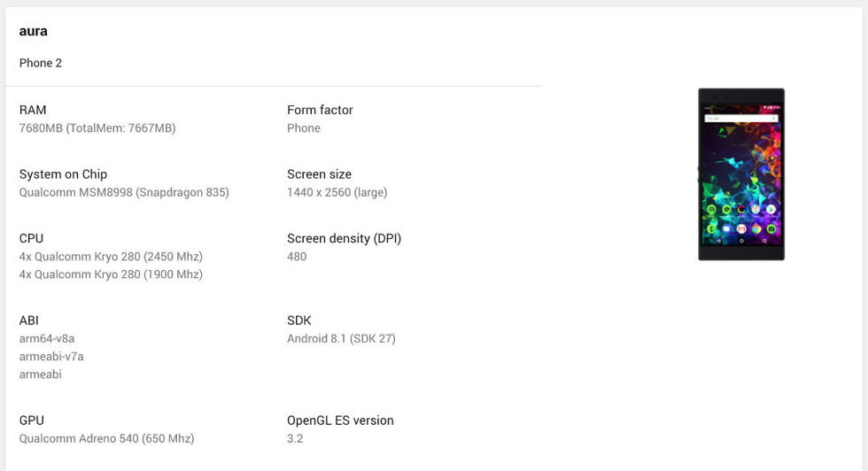Click the Qualcomm Adreno 540 GPU value

pyautogui.click(x=106, y=438)
